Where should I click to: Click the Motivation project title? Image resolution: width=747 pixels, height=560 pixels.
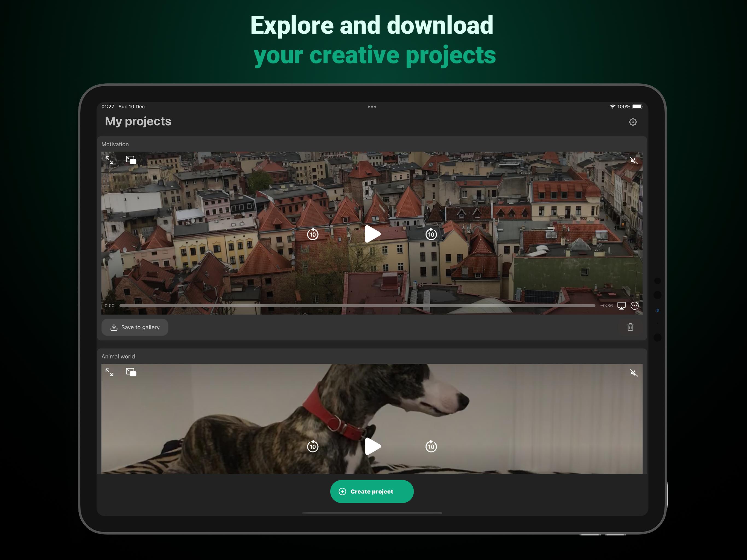click(115, 144)
